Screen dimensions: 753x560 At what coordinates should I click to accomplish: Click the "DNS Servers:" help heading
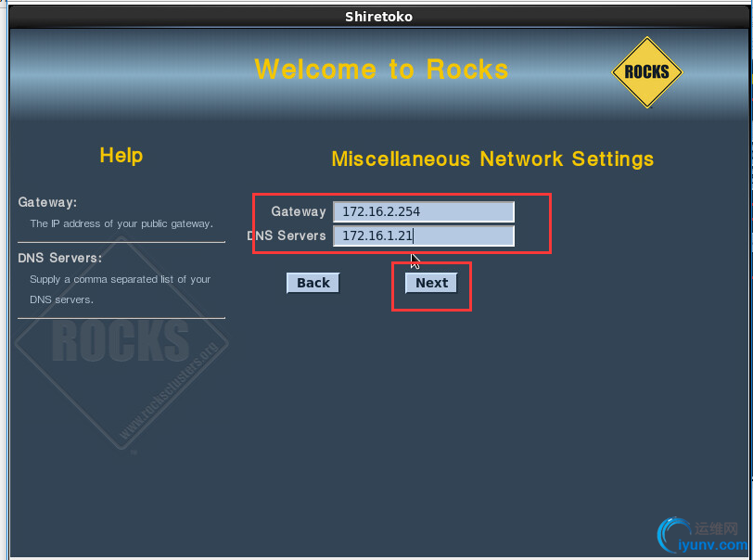coord(60,258)
